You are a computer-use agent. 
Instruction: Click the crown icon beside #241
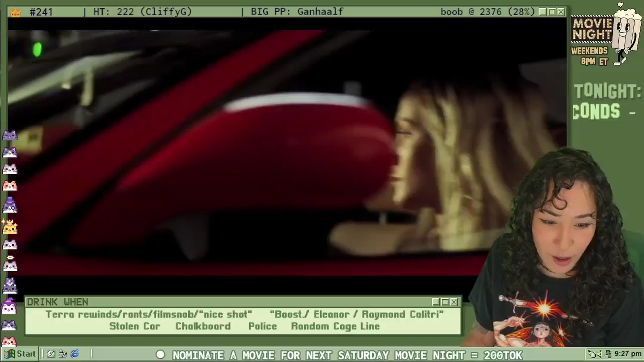pyautogui.click(x=15, y=12)
